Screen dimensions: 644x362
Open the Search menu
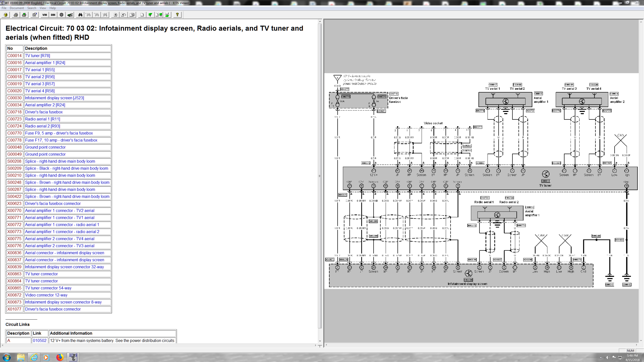pyautogui.click(x=32, y=8)
